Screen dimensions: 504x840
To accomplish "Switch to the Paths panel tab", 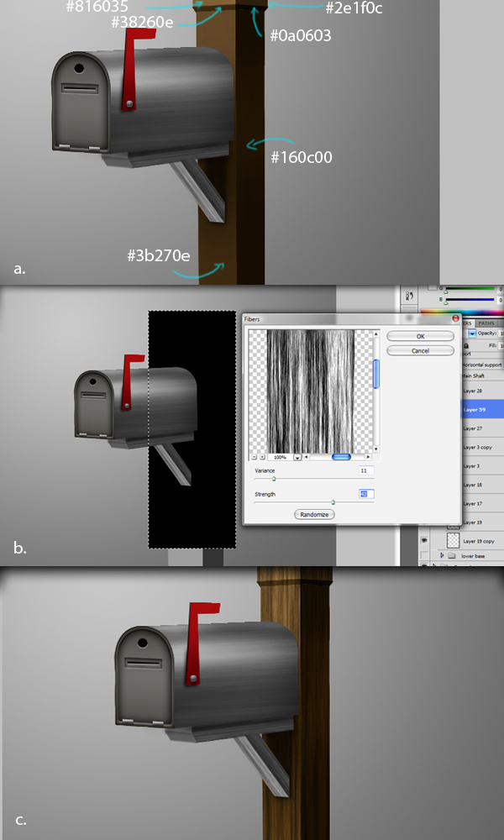I will coord(486,323).
